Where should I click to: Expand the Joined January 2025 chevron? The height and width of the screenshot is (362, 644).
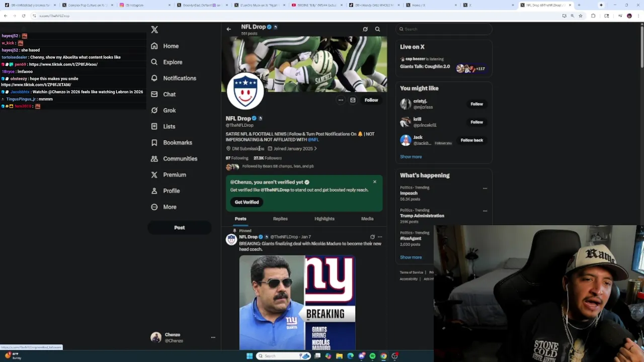315,148
